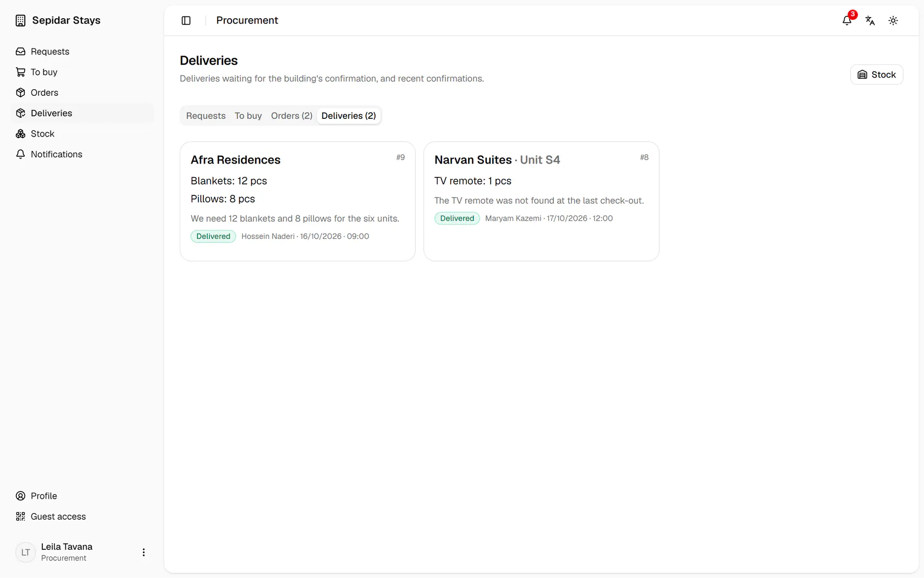Open user menu three-dots for Leila Tavana
The height and width of the screenshot is (578, 924).
pyautogui.click(x=144, y=552)
